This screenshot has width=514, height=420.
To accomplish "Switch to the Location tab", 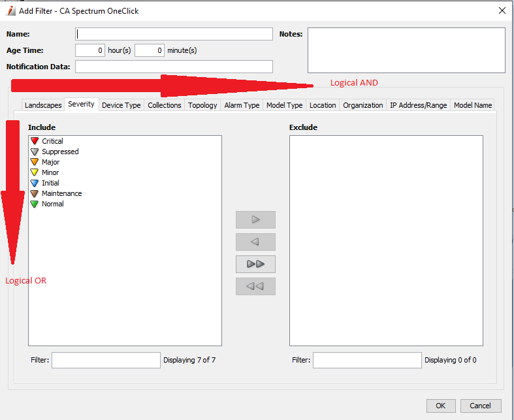I will tap(323, 105).
